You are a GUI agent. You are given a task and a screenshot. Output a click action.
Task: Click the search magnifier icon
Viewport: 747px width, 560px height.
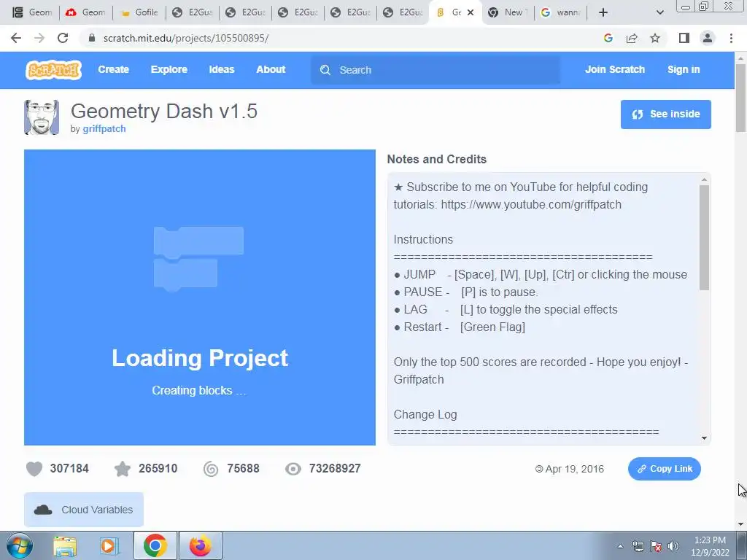pos(325,70)
